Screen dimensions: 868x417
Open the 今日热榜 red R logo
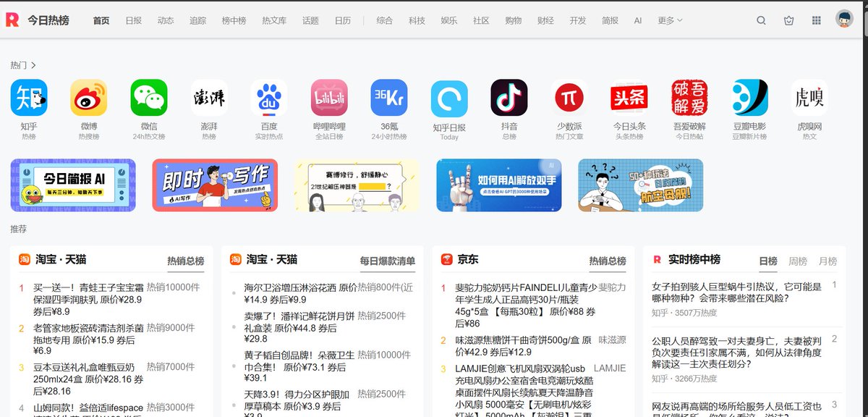click(12, 20)
